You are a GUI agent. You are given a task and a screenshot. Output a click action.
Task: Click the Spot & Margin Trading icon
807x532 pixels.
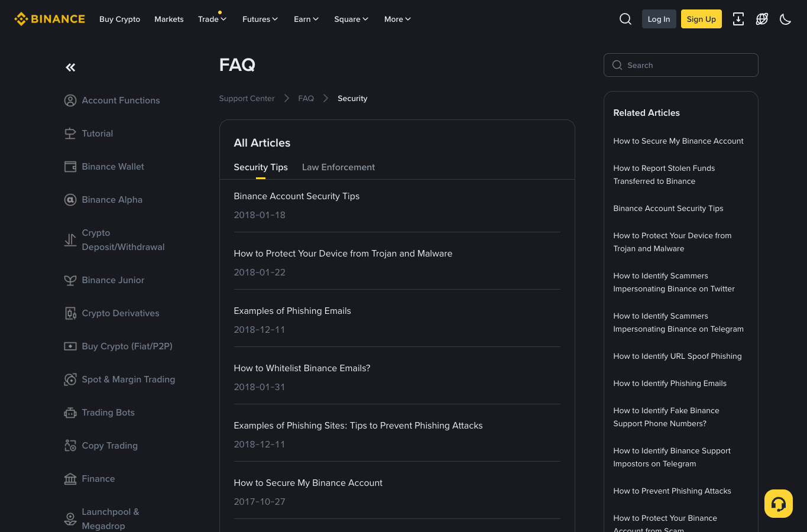(70, 379)
